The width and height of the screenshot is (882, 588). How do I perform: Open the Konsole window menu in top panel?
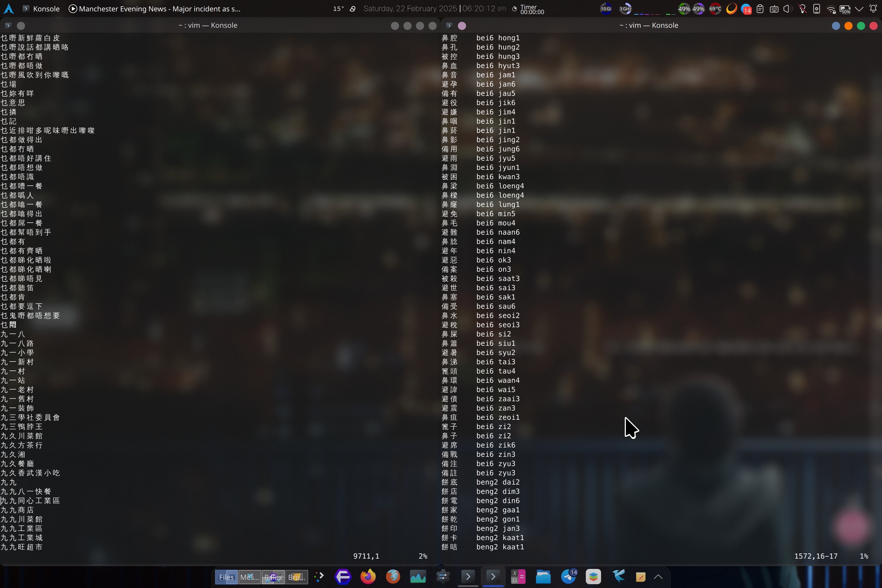[41, 9]
